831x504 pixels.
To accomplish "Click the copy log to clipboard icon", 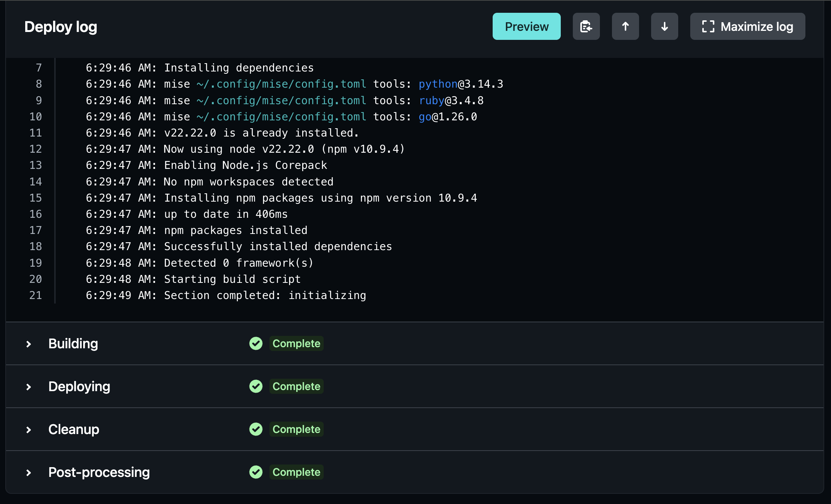I will click(586, 26).
